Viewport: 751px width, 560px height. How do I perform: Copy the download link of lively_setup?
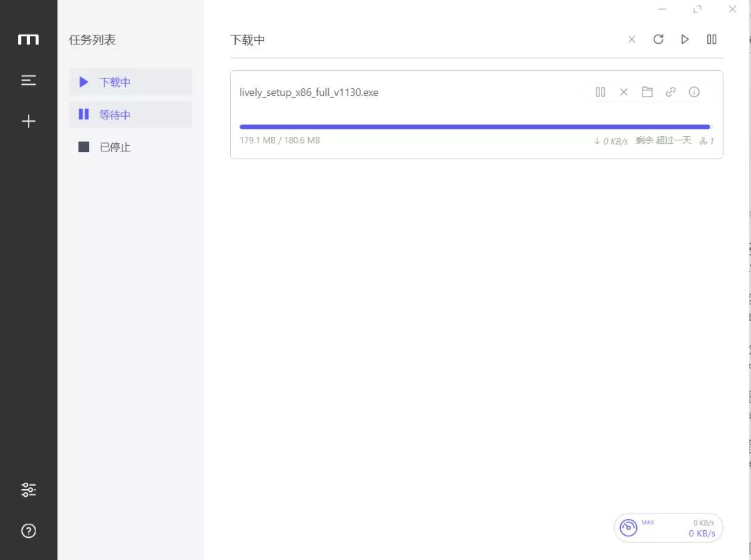coord(670,92)
